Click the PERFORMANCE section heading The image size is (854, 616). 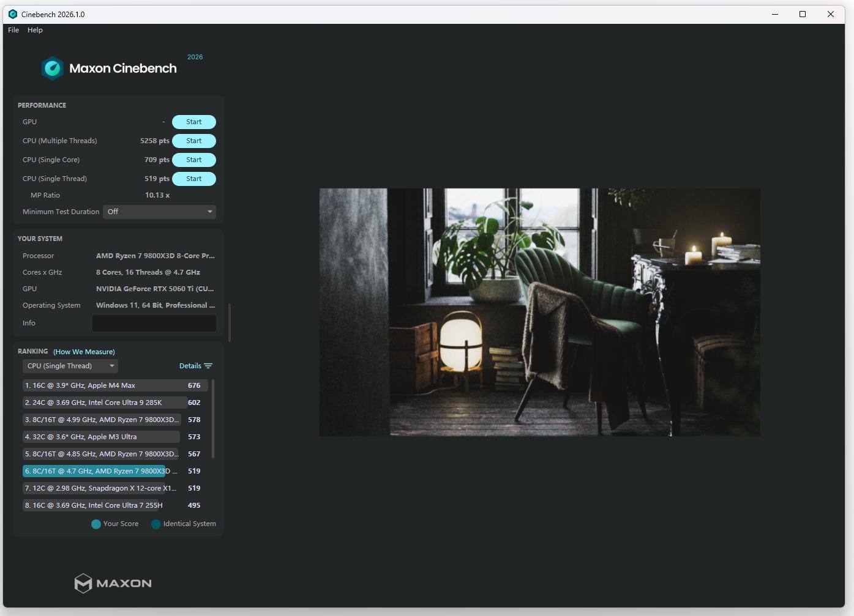42,105
